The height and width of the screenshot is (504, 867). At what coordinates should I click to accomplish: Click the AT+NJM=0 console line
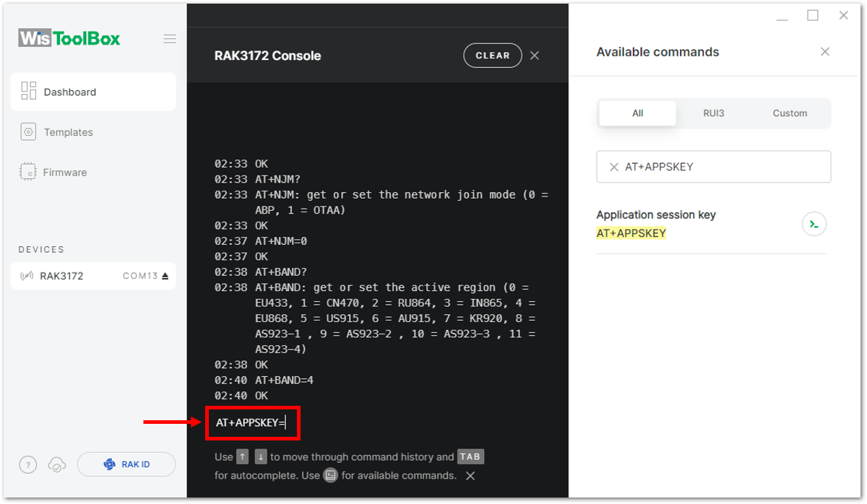click(x=281, y=241)
